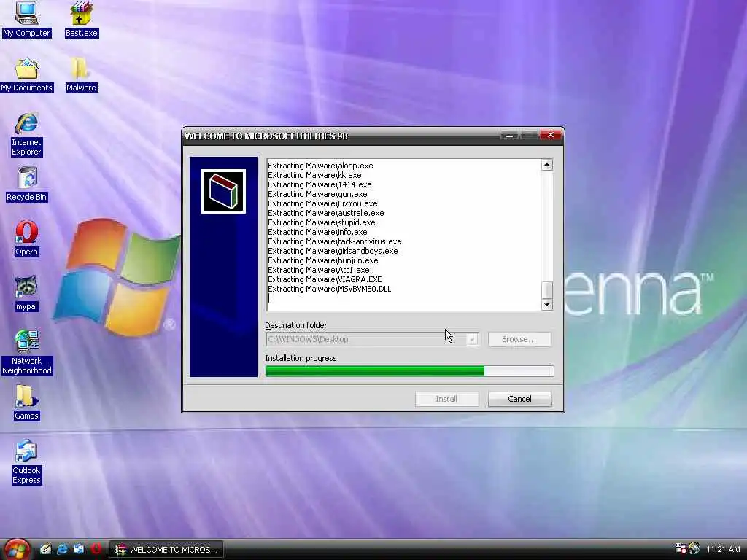Image resolution: width=747 pixels, height=560 pixels.
Task: Select the WELCOME TO MICROS... taskbar button
Action: [166, 550]
